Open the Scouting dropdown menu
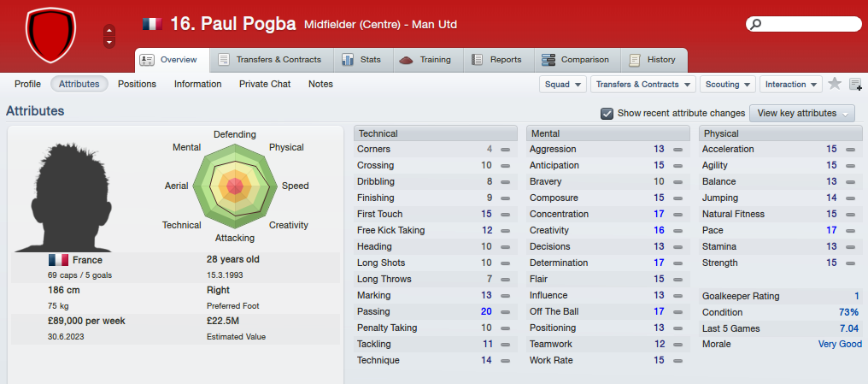 coord(728,84)
